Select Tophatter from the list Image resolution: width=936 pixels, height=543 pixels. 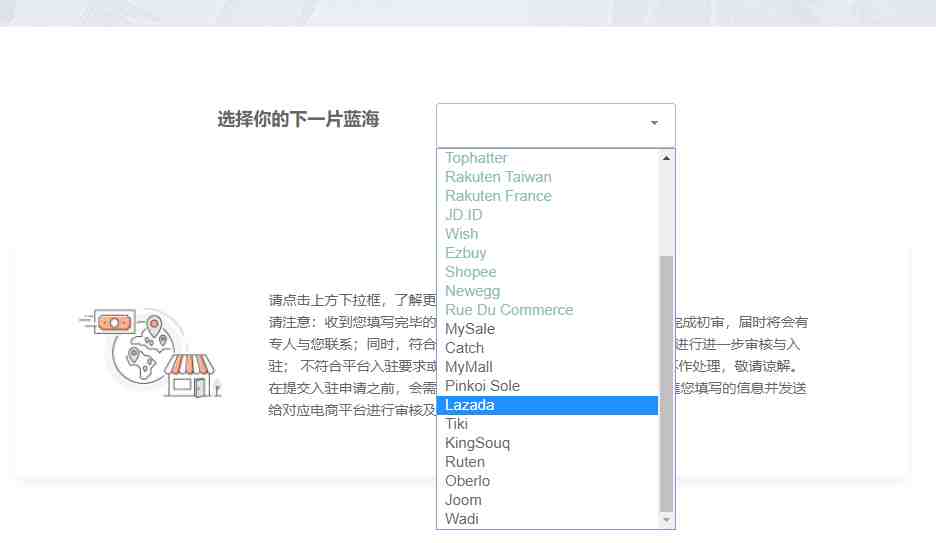(x=547, y=158)
